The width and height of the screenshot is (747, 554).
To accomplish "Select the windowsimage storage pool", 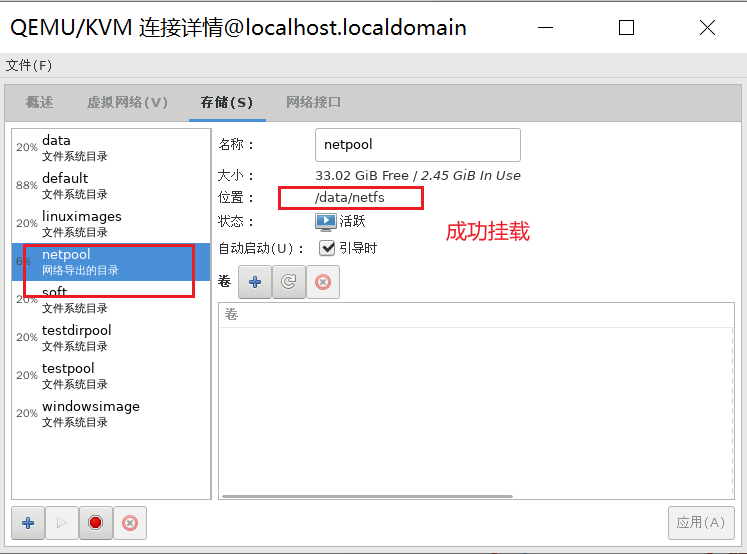I will (x=111, y=414).
